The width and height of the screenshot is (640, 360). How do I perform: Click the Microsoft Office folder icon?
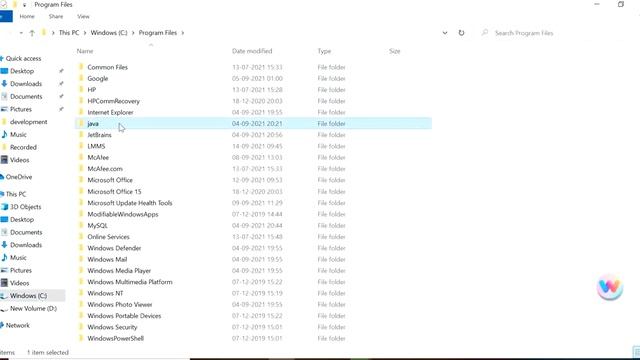coord(81,180)
